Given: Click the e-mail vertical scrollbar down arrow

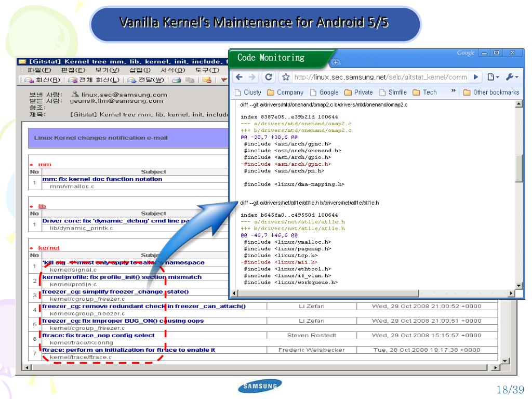Looking at the screenshot, I should (506, 361).
